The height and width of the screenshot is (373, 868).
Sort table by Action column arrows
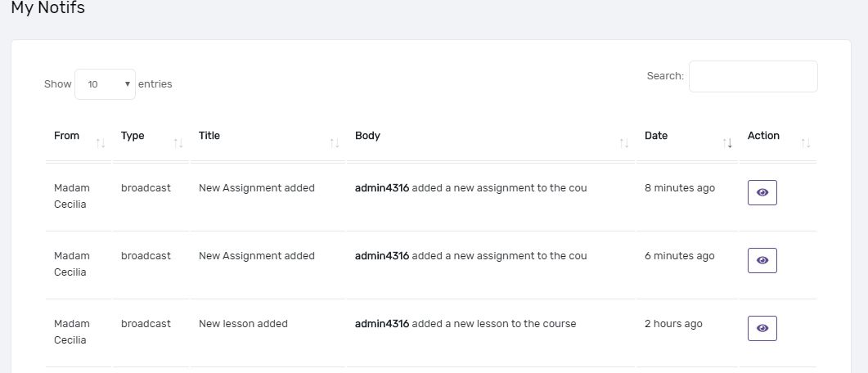pos(806,143)
